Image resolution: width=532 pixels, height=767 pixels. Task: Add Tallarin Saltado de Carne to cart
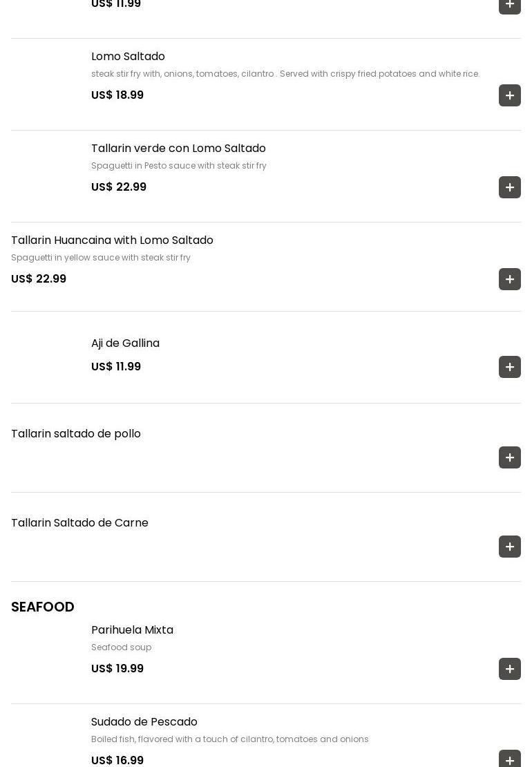[x=510, y=547]
